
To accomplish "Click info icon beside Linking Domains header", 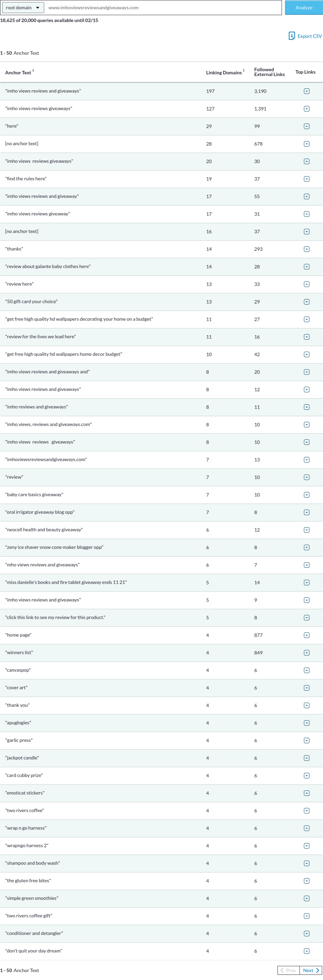I will tap(244, 71).
